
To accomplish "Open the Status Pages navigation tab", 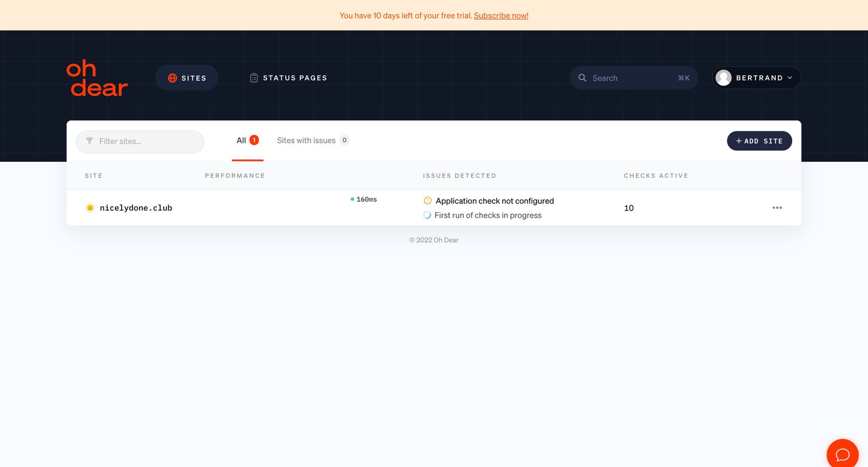I will [x=288, y=78].
